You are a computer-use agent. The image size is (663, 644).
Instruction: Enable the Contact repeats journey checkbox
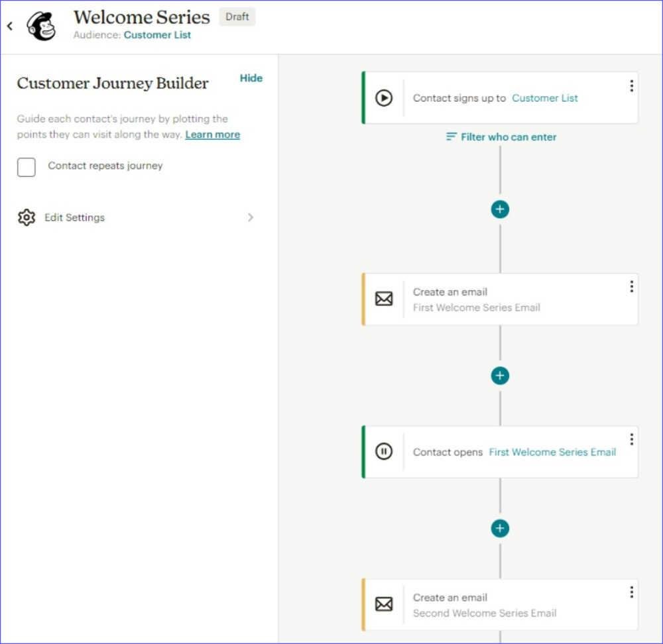coord(26,167)
